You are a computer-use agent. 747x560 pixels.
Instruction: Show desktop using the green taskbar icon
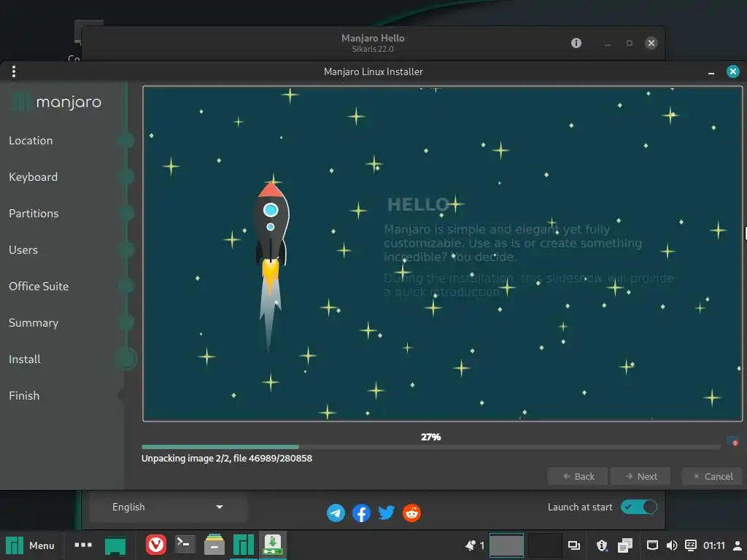pos(115,545)
